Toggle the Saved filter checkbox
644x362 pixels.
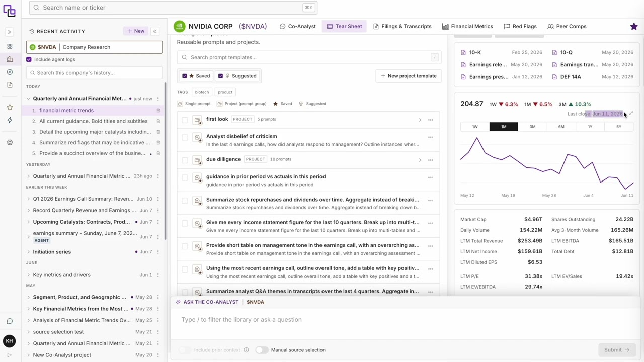(x=185, y=76)
